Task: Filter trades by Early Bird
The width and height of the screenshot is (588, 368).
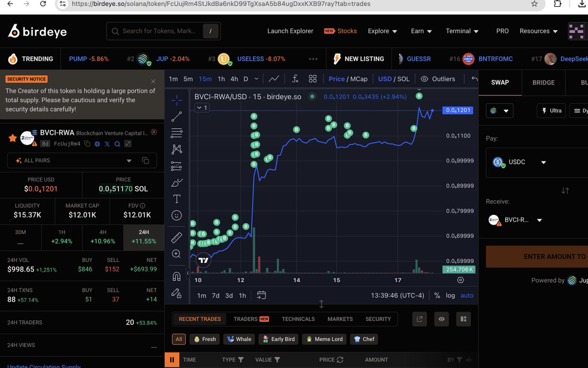Action: pyautogui.click(x=278, y=339)
